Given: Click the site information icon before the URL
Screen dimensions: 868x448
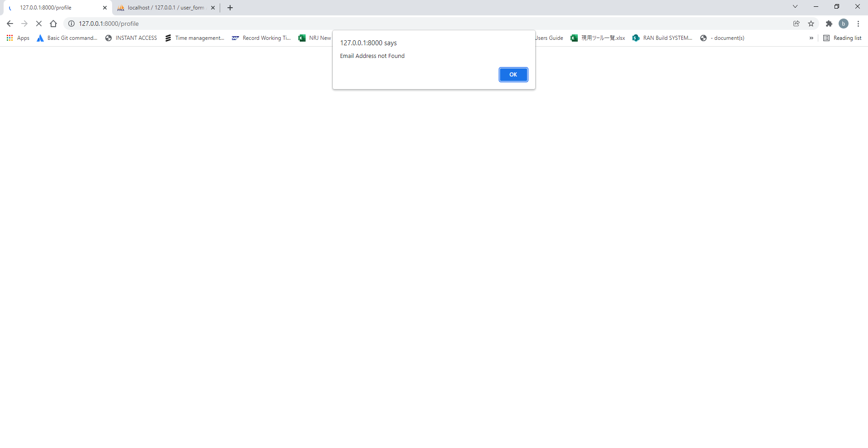Looking at the screenshot, I should coord(71,24).
